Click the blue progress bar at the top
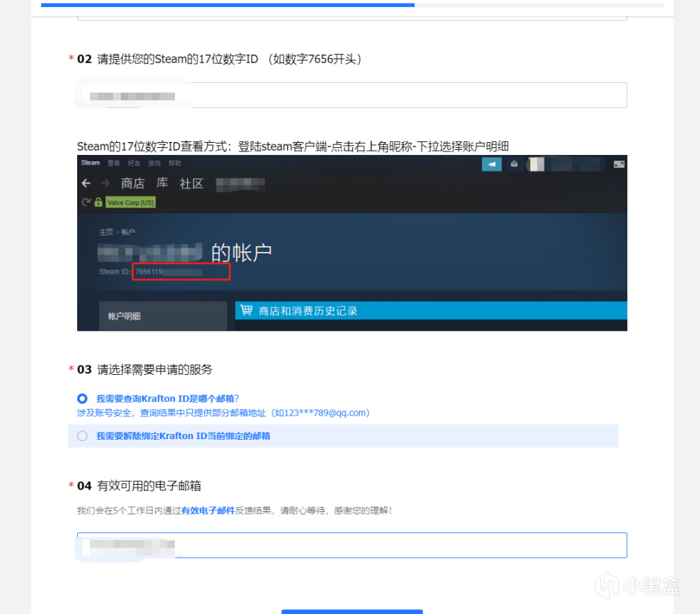 (x=227, y=5)
